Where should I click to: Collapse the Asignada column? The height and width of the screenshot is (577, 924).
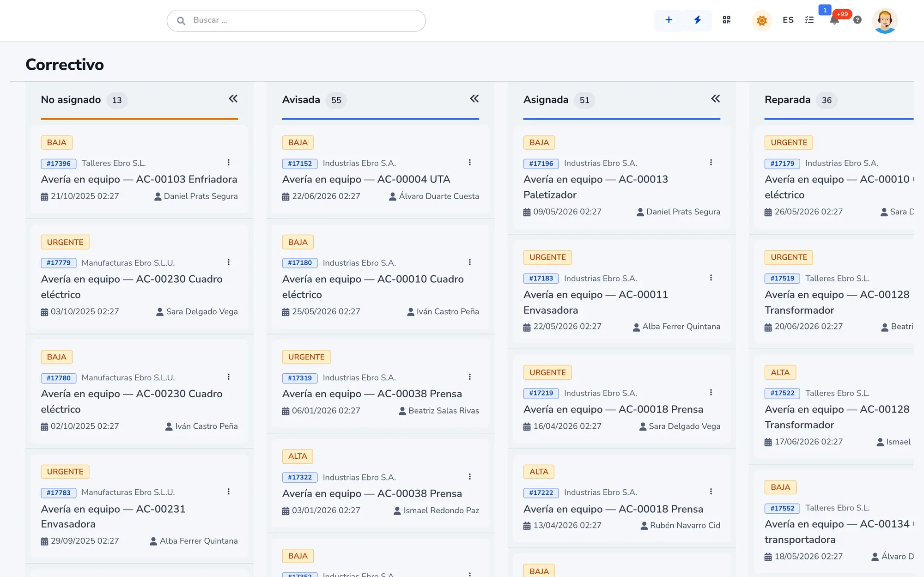click(x=716, y=98)
